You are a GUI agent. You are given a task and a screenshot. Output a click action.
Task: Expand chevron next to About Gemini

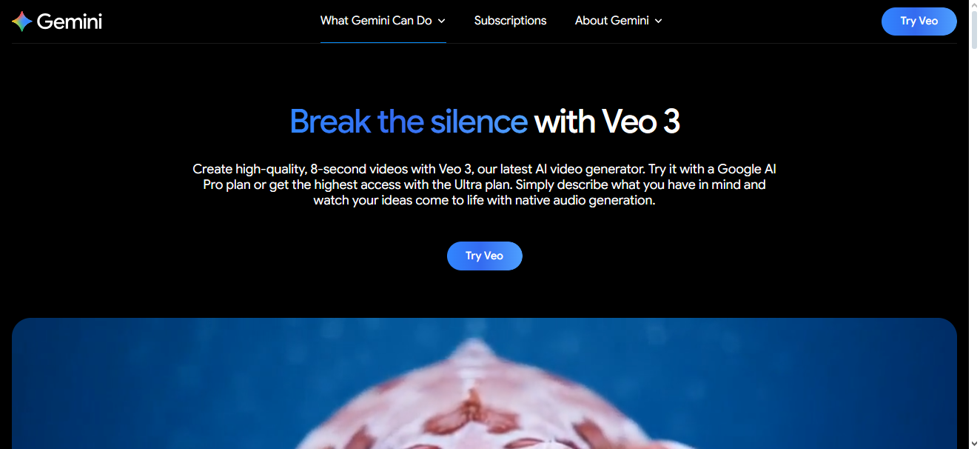(658, 21)
